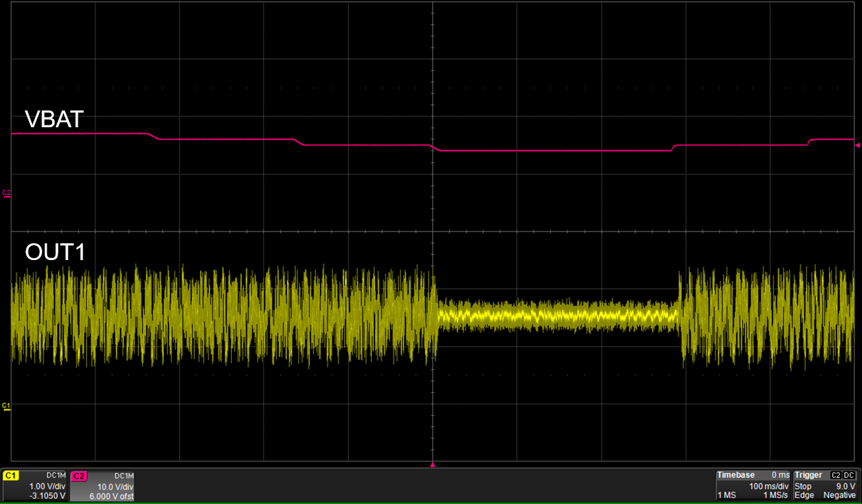Click the Trigger descriptor title

(810, 475)
